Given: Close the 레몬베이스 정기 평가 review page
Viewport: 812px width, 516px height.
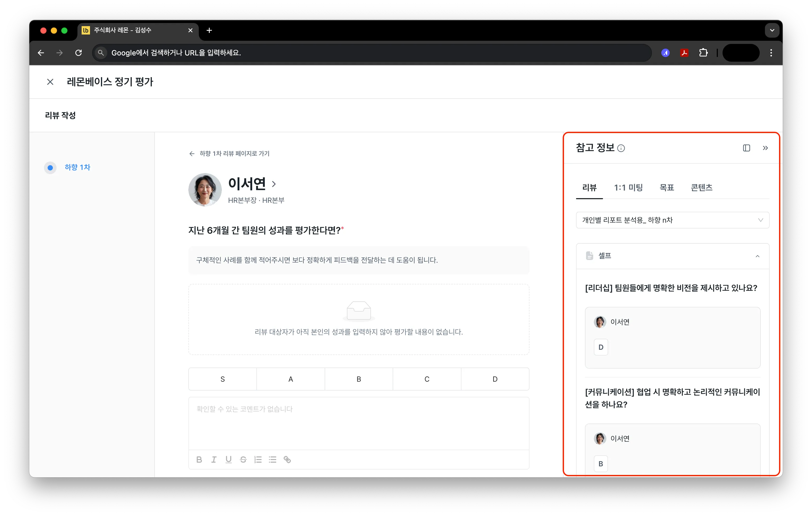Looking at the screenshot, I should tap(50, 82).
